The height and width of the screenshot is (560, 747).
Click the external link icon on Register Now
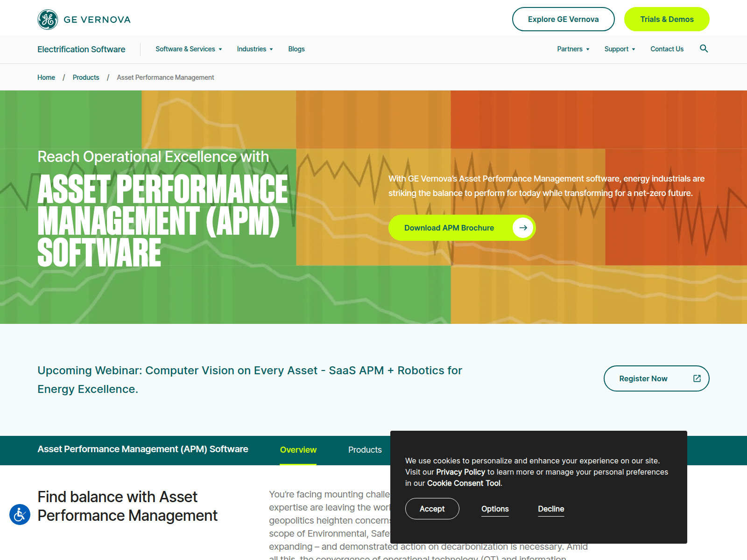click(697, 378)
